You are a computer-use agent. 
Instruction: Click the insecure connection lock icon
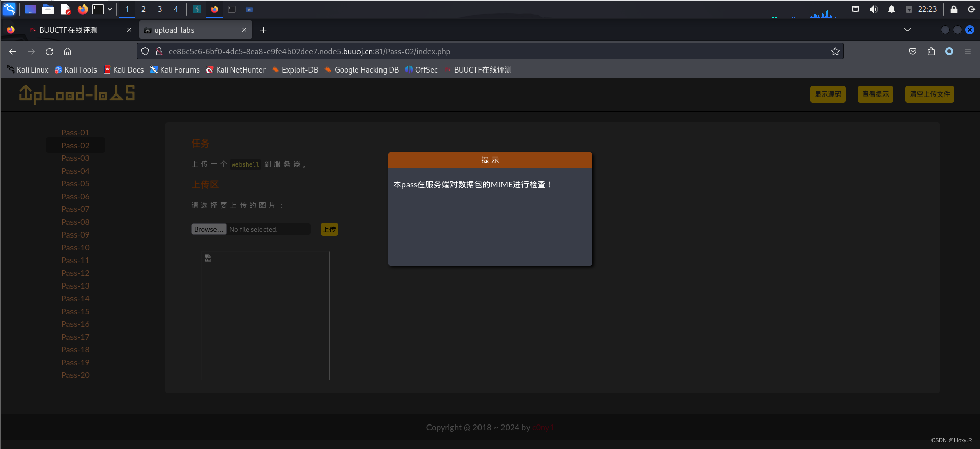tap(159, 51)
